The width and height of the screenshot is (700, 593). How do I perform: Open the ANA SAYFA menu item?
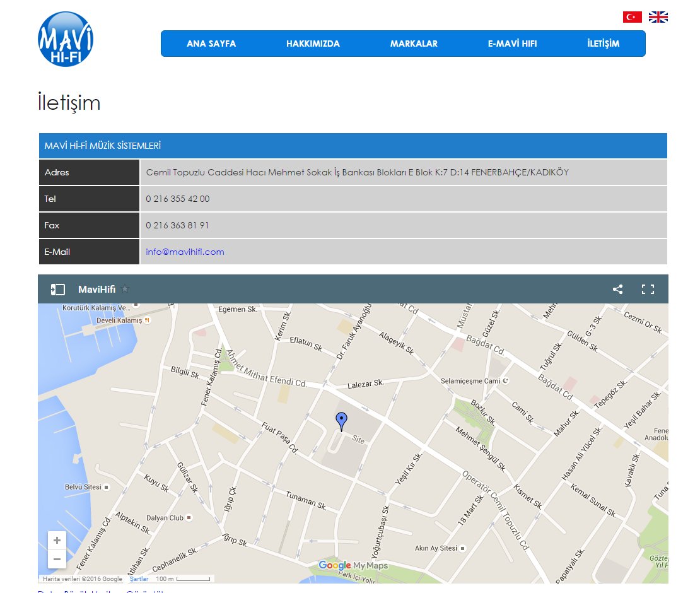coord(211,44)
